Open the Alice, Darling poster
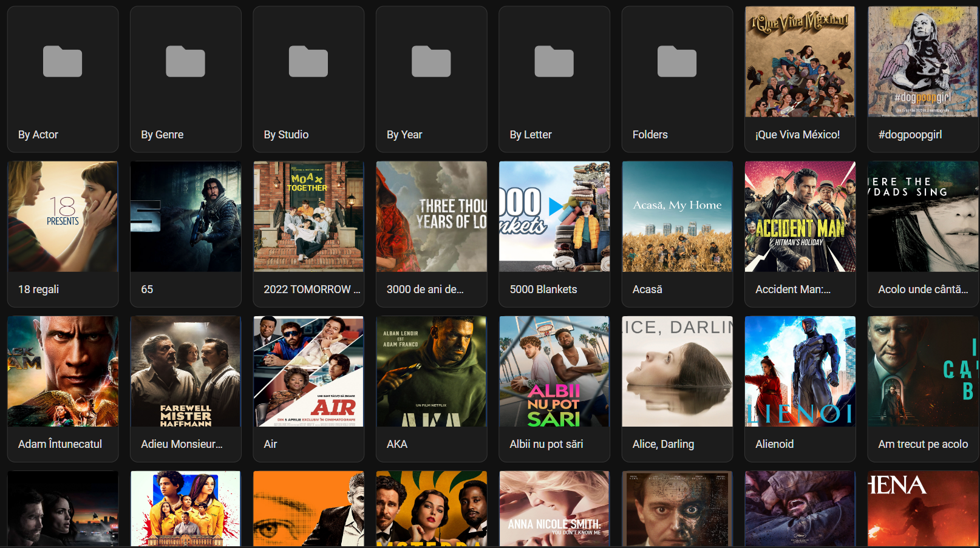 [677, 371]
